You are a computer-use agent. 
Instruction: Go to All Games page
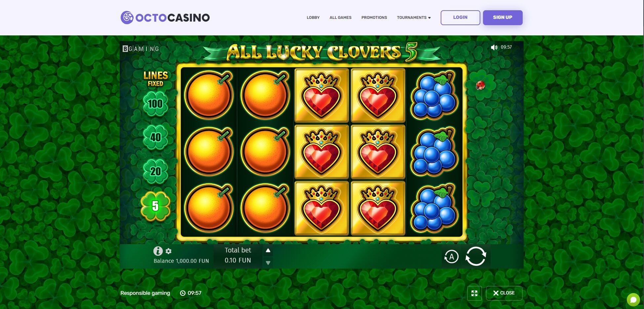[341, 18]
